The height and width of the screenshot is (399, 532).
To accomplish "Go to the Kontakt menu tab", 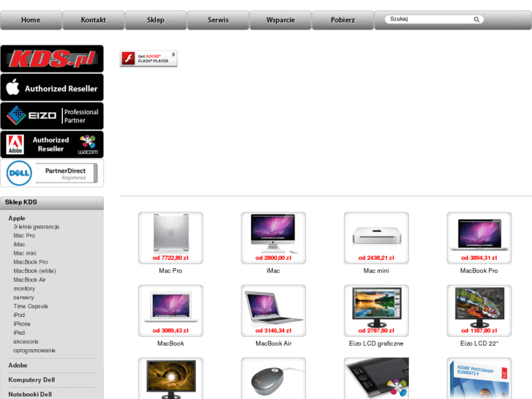I will [x=94, y=20].
